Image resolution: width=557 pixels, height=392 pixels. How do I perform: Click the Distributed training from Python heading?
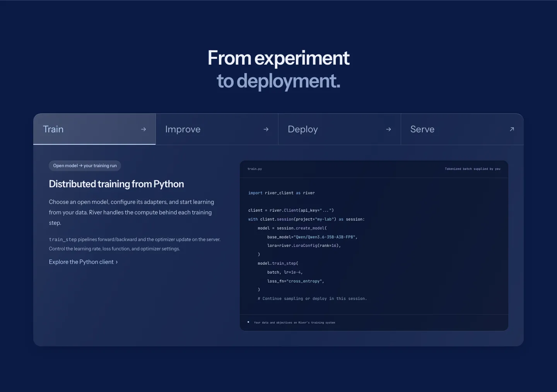pyautogui.click(x=116, y=184)
